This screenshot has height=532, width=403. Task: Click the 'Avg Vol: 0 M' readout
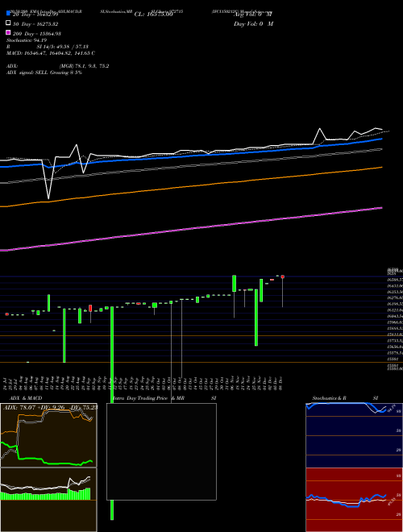click(253, 15)
